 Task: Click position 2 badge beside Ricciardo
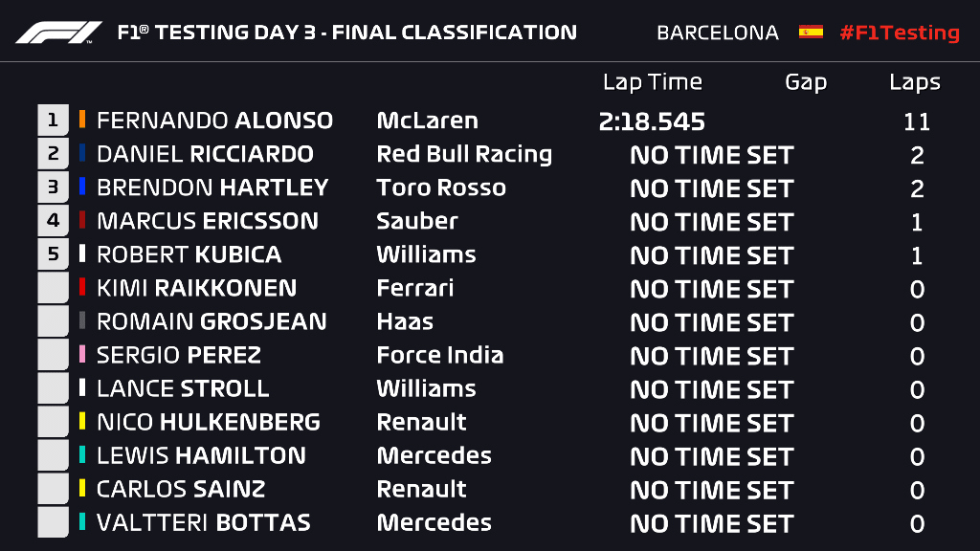pyautogui.click(x=53, y=154)
